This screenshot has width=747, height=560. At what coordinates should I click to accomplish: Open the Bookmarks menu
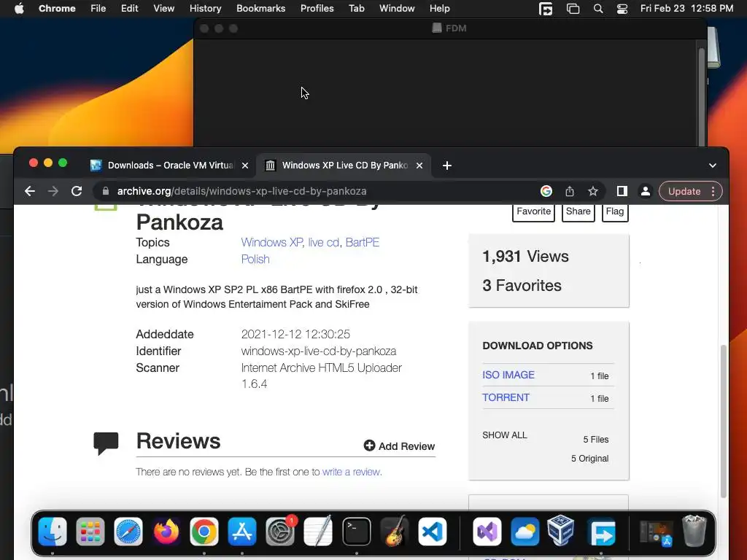(260, 9)
